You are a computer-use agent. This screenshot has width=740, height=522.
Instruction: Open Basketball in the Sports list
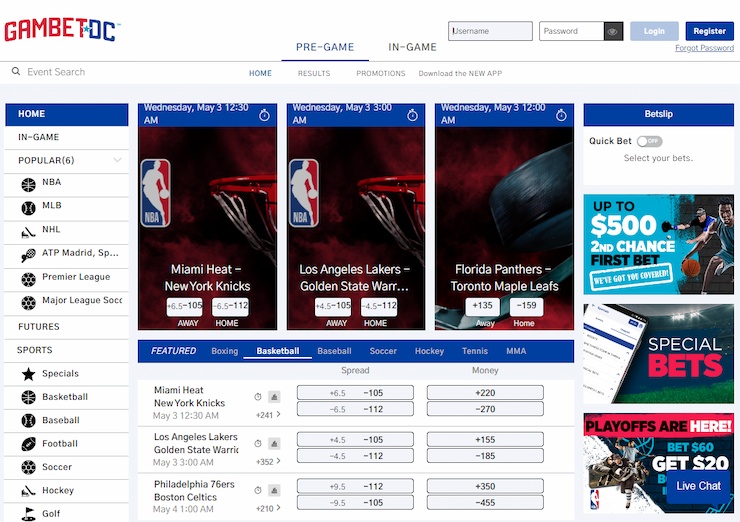pos(67,397)
